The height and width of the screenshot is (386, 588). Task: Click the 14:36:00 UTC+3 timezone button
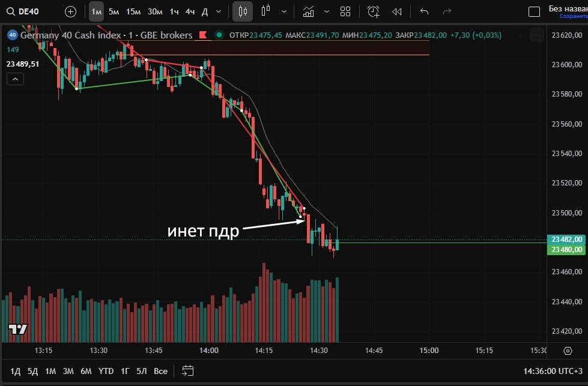point(552,371)
